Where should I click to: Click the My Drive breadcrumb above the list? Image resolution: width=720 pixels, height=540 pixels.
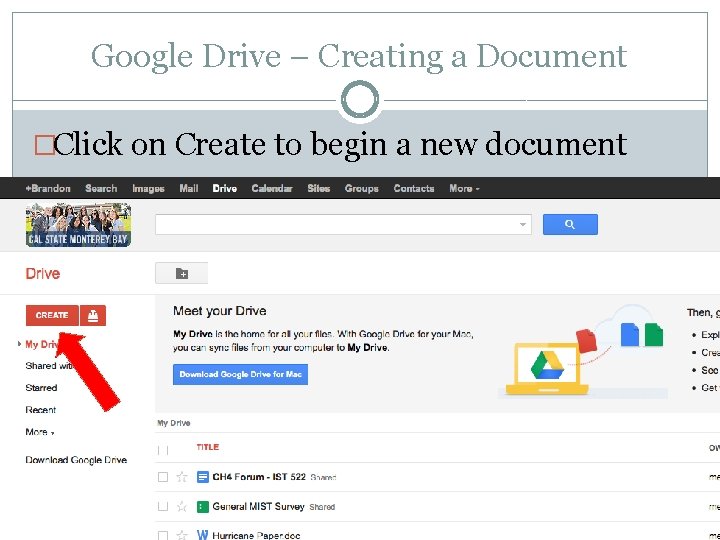pyautogui.click(x=174, y=423)
